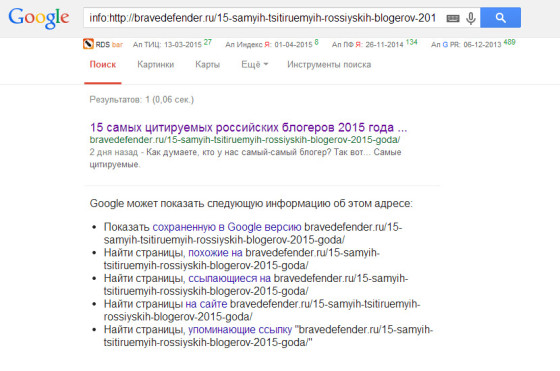Switch to the Карты tab
560x371 pixels.
point(207,65)
